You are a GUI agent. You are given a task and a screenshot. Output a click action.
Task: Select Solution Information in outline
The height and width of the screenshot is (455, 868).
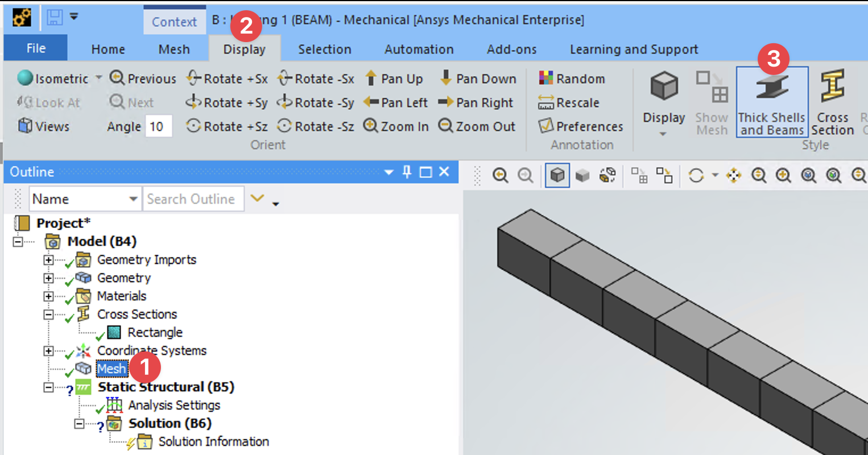pyautogui.click(x=213, y=442)
